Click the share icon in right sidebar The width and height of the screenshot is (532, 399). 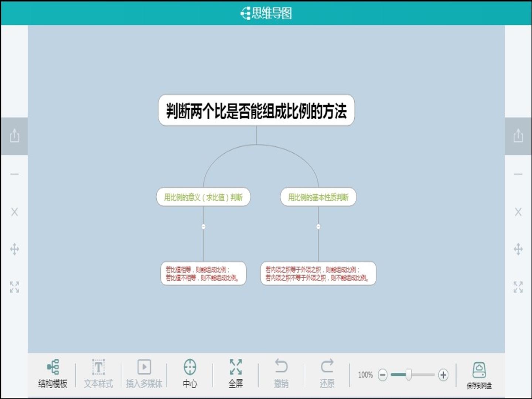coord(518,136)
